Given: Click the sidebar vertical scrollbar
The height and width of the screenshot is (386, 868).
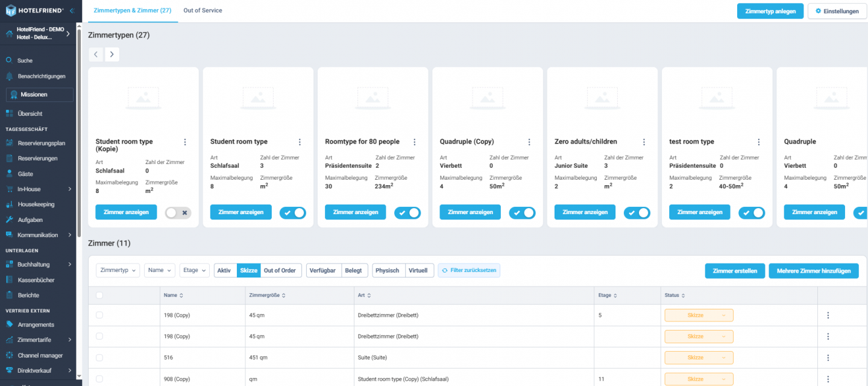Looking at the screenshot, I should click(x=79, y=133).
